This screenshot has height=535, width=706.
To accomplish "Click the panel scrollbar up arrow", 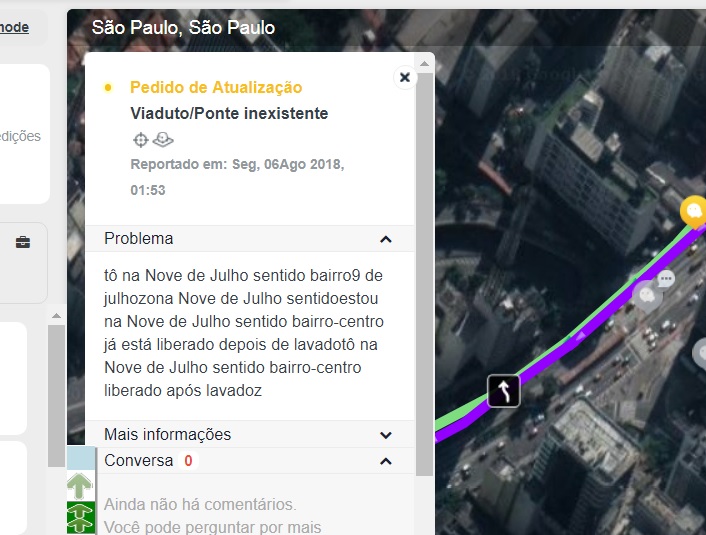I will (x=424, y=64).
